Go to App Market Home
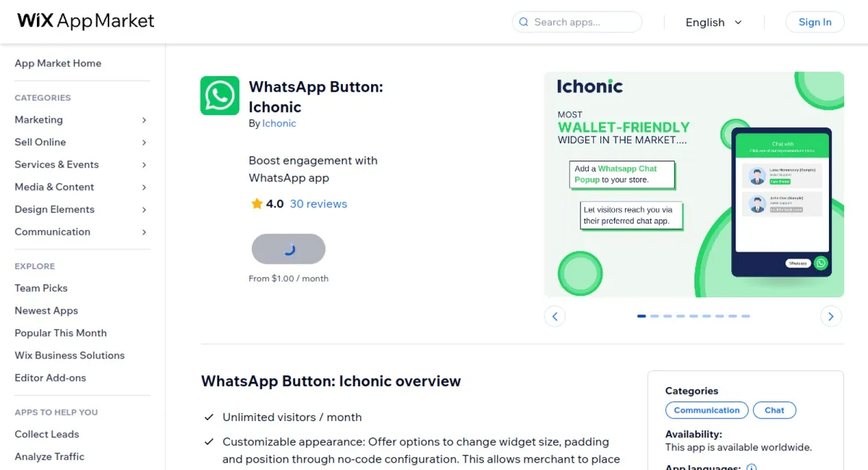This screenshot has height=470, width=868. pos(58,63)
